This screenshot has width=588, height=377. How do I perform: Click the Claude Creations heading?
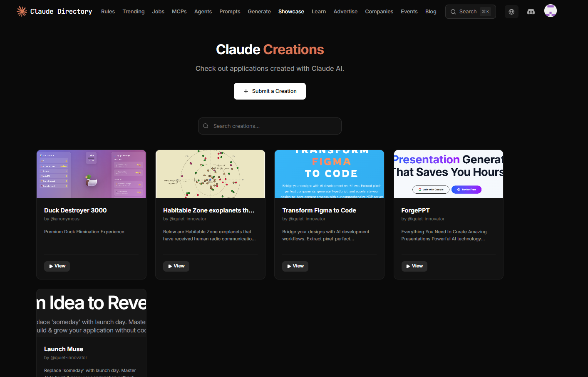(270, 50)
